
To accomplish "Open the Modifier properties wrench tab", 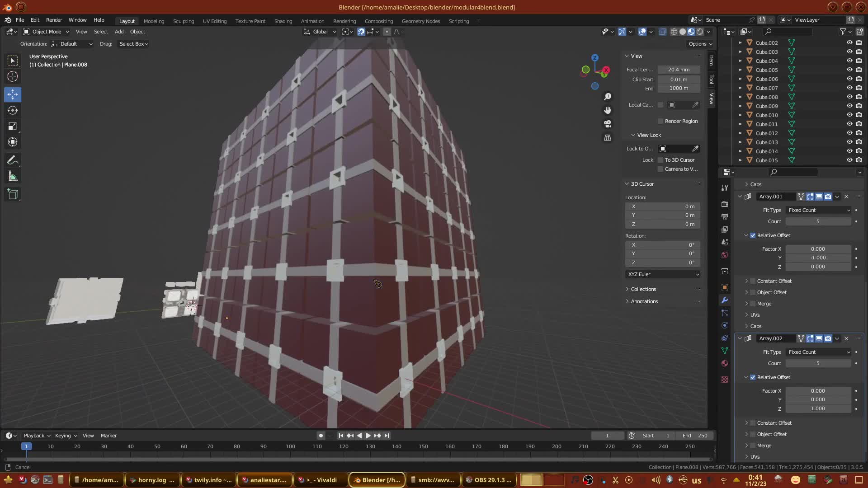I will point(725,300).
